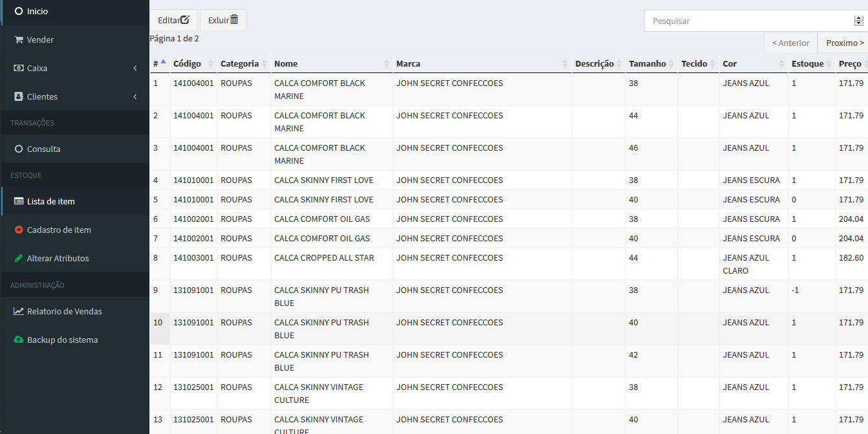868x434 pixels.
Task: Click the Inicio circle icon in sidebar
Action: [x=18, y=11]
